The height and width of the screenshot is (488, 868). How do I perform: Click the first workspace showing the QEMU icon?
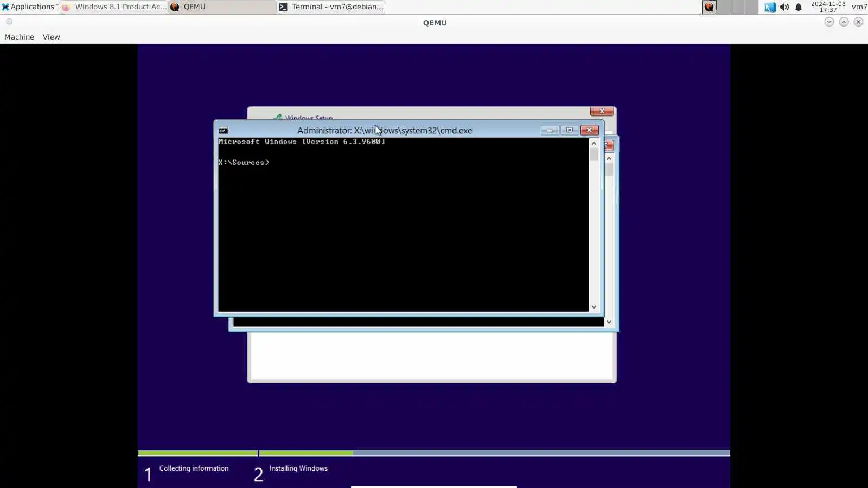tap(709, 7)
